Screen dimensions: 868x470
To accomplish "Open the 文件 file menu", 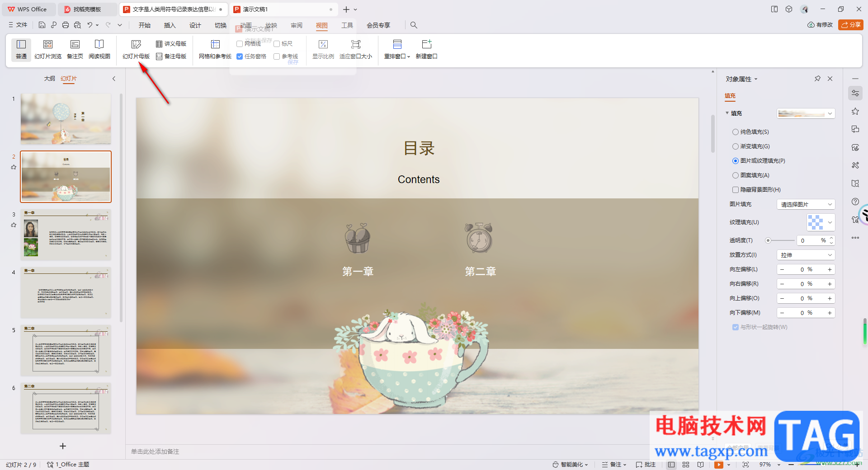I will click(x=18, y=25).
